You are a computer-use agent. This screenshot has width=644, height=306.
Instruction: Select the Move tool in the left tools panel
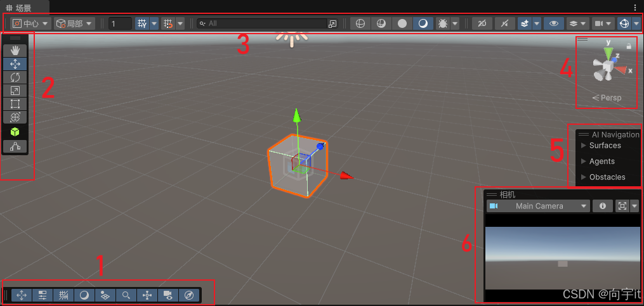[15, 64]
